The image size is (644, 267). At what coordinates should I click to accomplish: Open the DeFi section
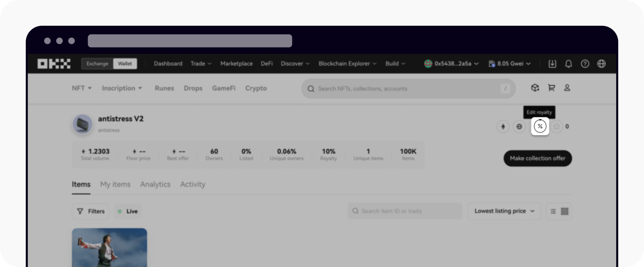[x=266, y=64]
